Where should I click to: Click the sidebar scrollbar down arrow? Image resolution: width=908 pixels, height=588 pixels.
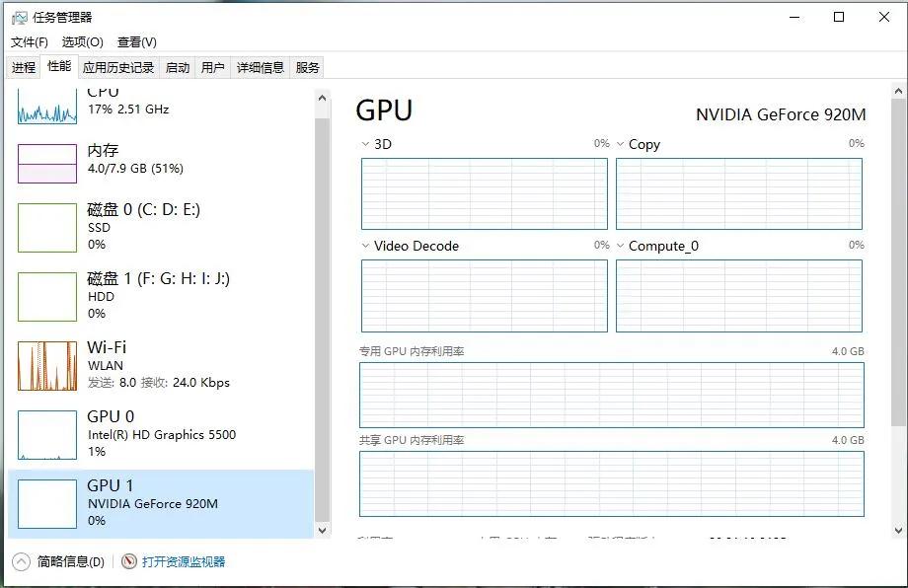[322, 530]
